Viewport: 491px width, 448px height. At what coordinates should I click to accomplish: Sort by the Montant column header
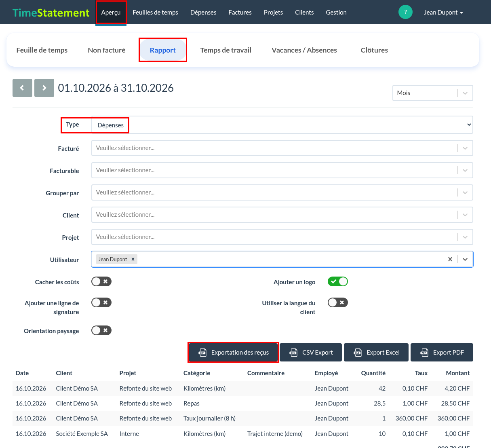457,373
